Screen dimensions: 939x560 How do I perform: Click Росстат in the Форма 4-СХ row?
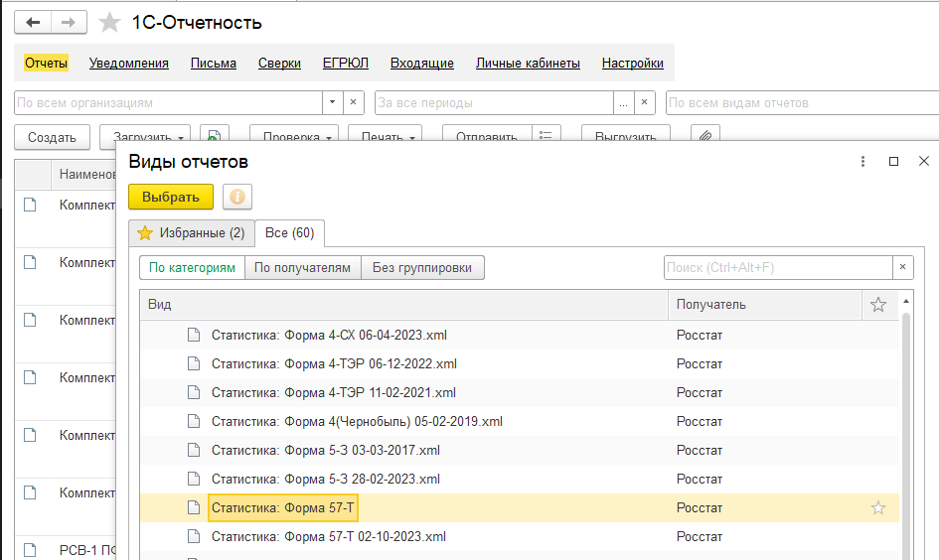(x=699, y=335)
